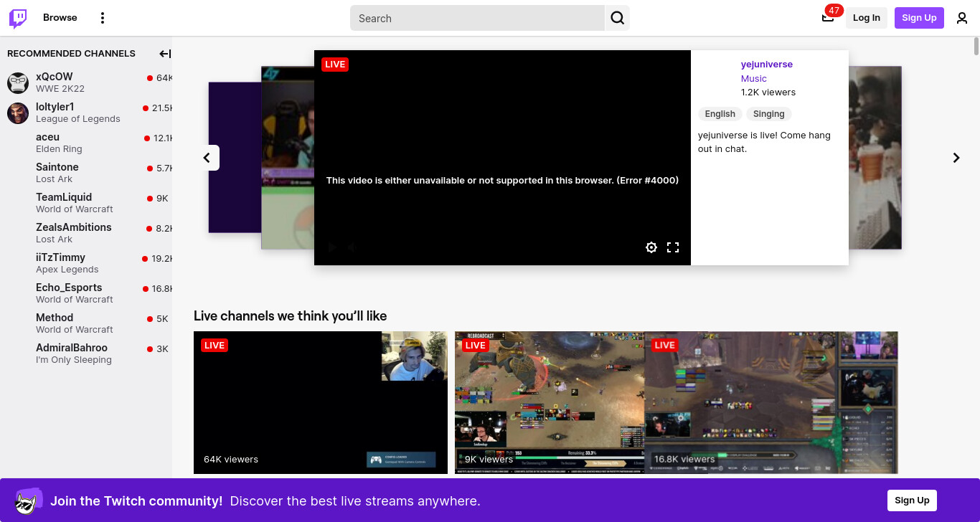This screenshot has width=980, height=522.
Task: Open the Prime loot notifications icon
Action: pyautogui.click(x=828, y=18)
